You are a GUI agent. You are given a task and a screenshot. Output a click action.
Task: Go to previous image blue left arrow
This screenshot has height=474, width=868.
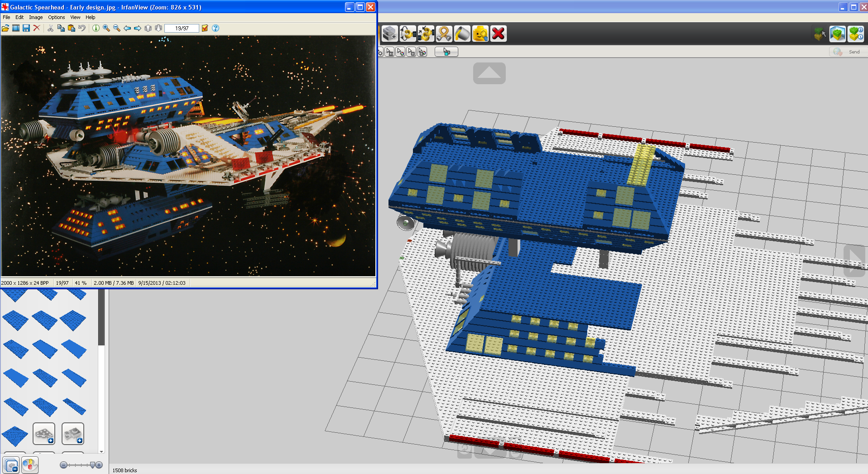[x=127, y=28]
